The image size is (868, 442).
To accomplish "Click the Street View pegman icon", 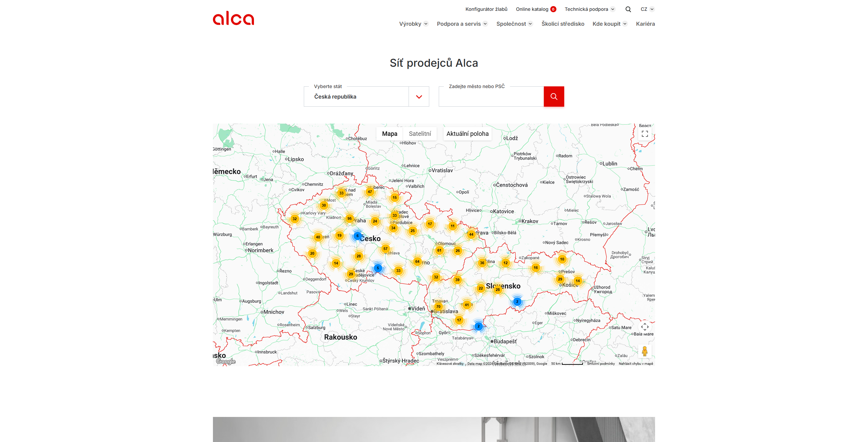I will pyautogui.click(x=645, y=351).
